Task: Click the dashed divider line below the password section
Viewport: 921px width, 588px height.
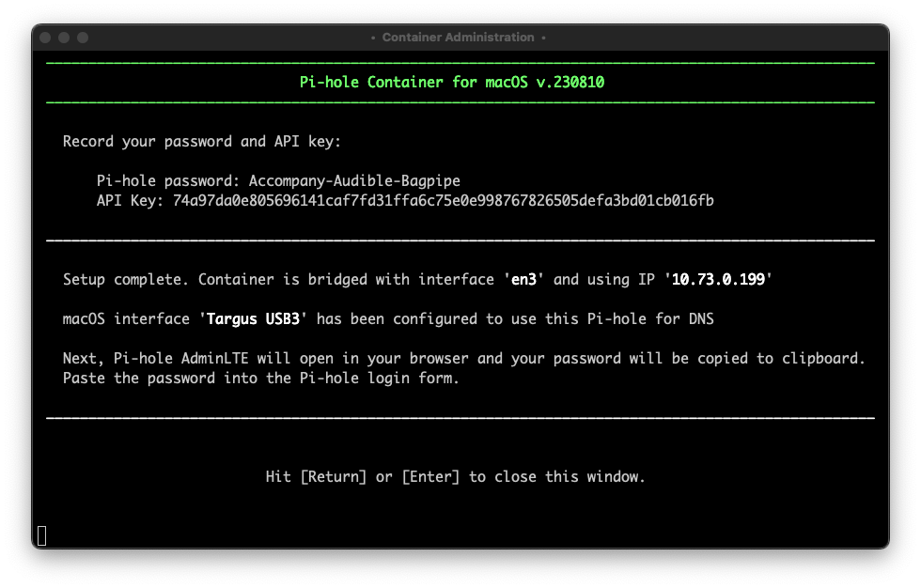Action: 460,240
